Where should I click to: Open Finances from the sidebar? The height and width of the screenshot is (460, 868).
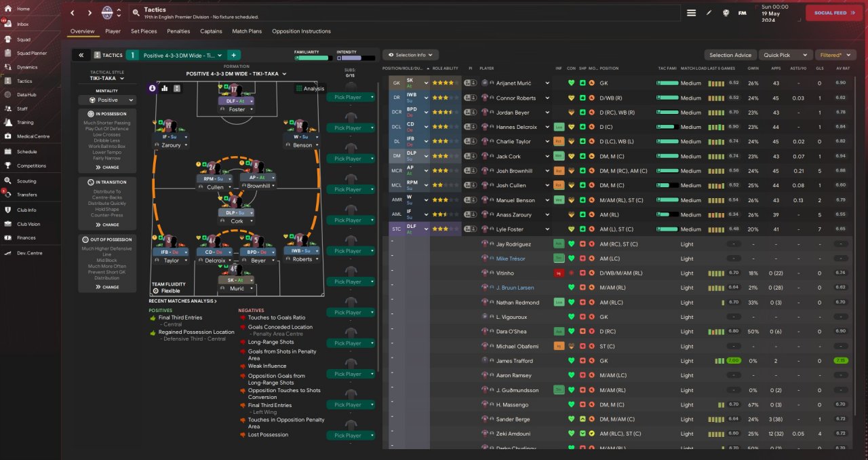pyautogui.click(x=26, y=237)
